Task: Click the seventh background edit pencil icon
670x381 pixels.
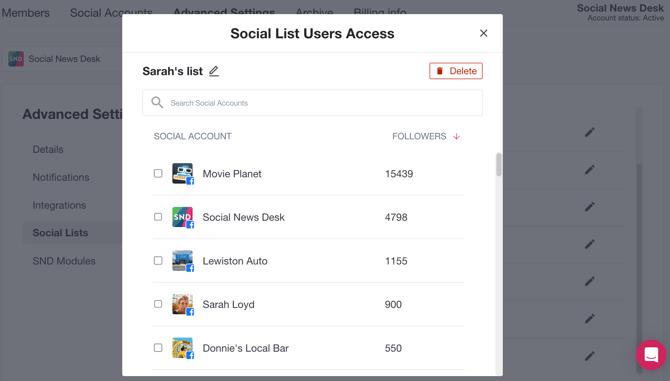Action: (590, 355)
